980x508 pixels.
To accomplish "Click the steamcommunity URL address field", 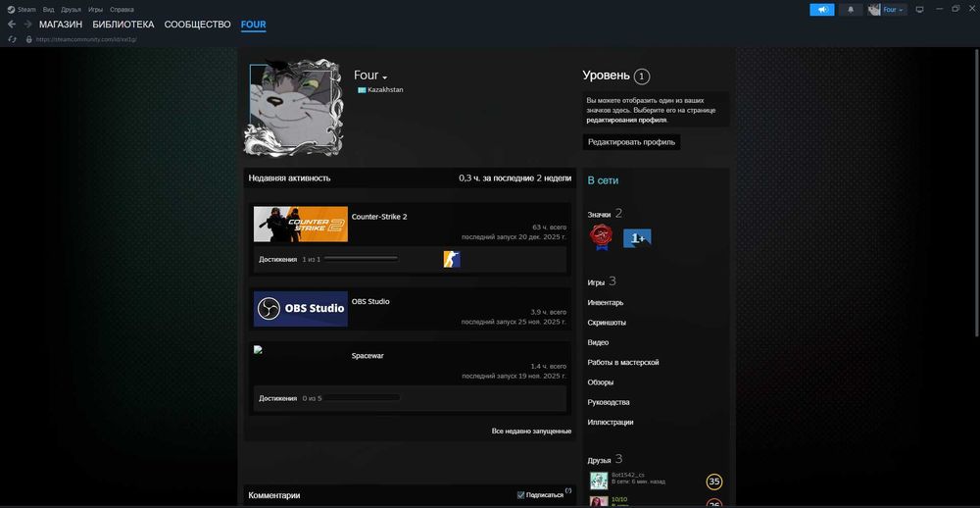I will pos(86,39).
